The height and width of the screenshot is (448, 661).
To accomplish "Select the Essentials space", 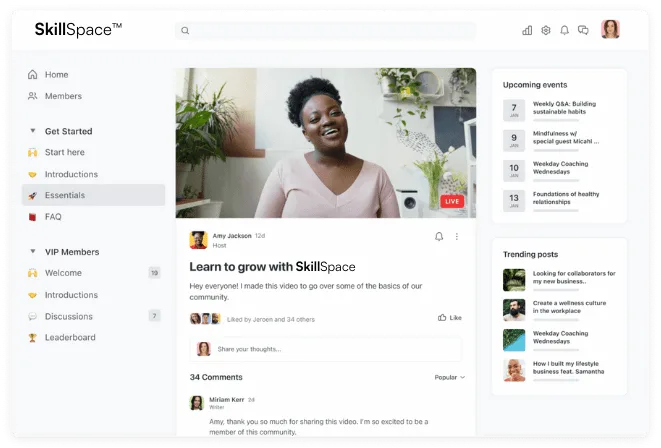I will click(94, 195).
